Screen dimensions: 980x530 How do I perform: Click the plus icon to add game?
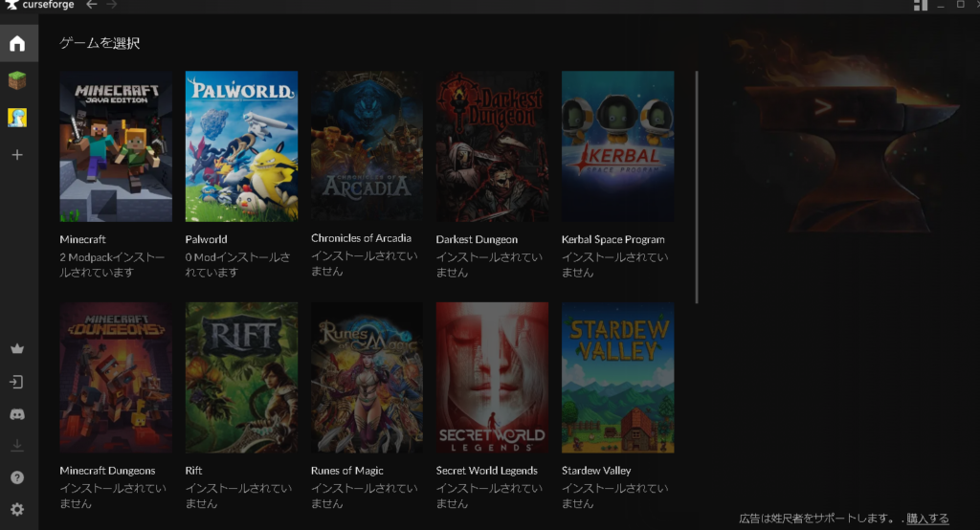click(x=17, y=154)
